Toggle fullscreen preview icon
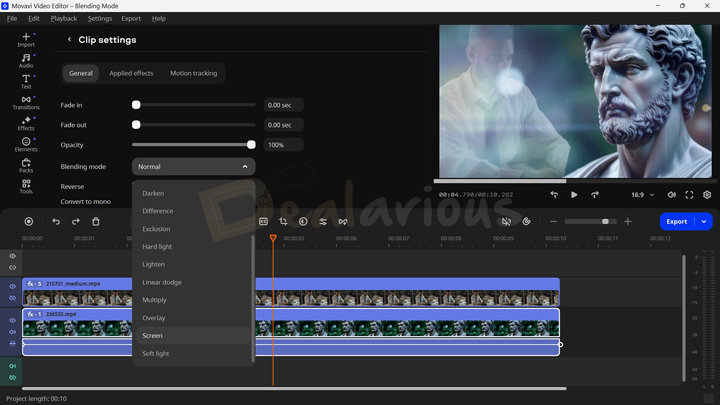Viewport: 720px width, 405px height. tap(689, 195)
